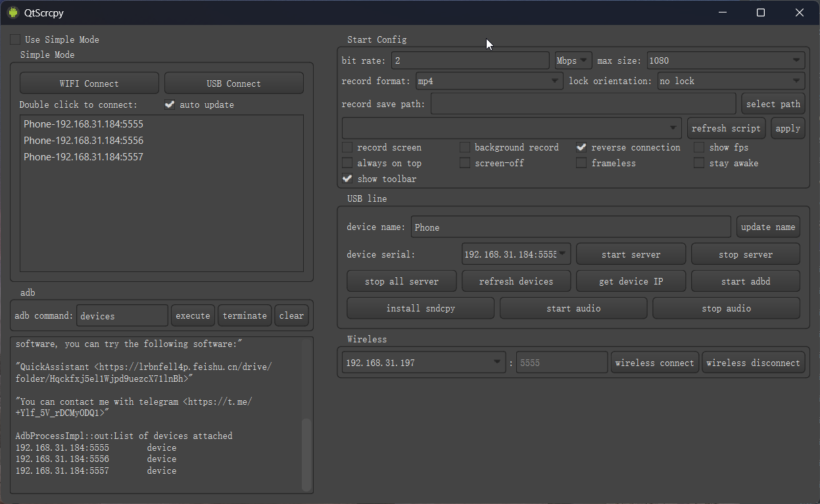Click the adb execute button
The width and height of the screenshot is (820, 504).
pos(193,315)
